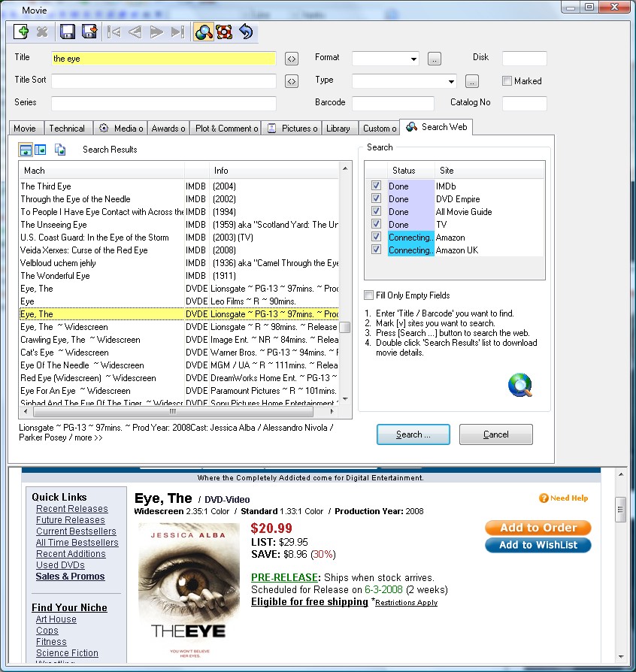Open the Pictures tab

tap(292, 129)
